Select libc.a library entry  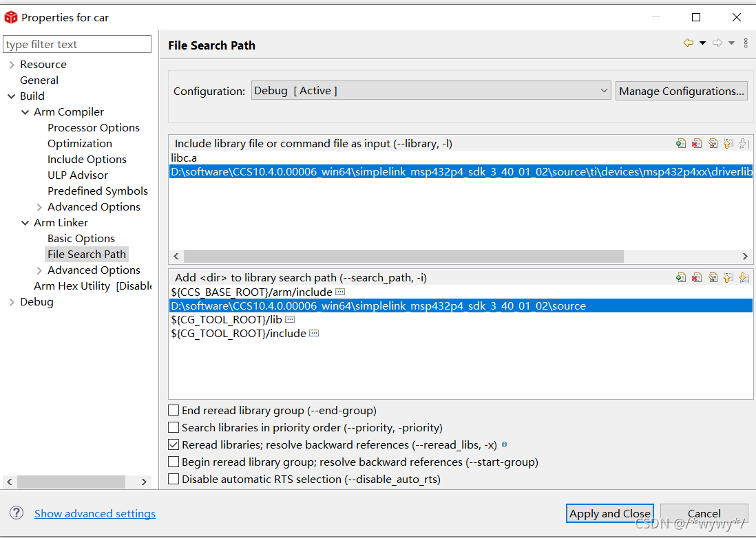tap(461, 158)
